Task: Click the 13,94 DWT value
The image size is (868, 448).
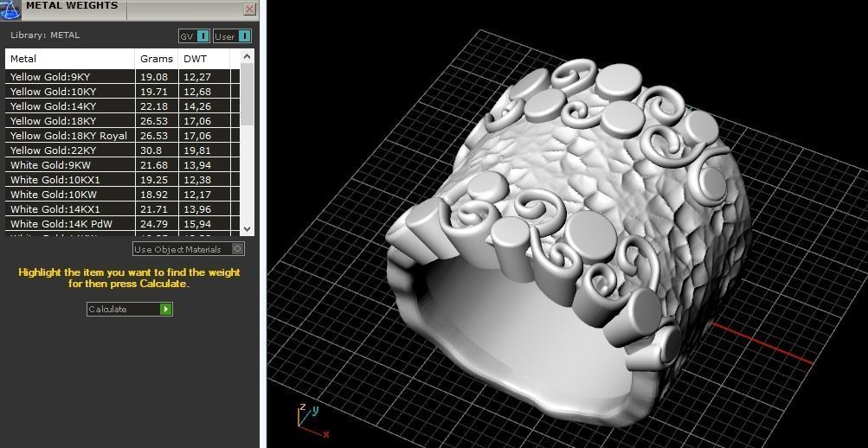Action: click(197, 165)
